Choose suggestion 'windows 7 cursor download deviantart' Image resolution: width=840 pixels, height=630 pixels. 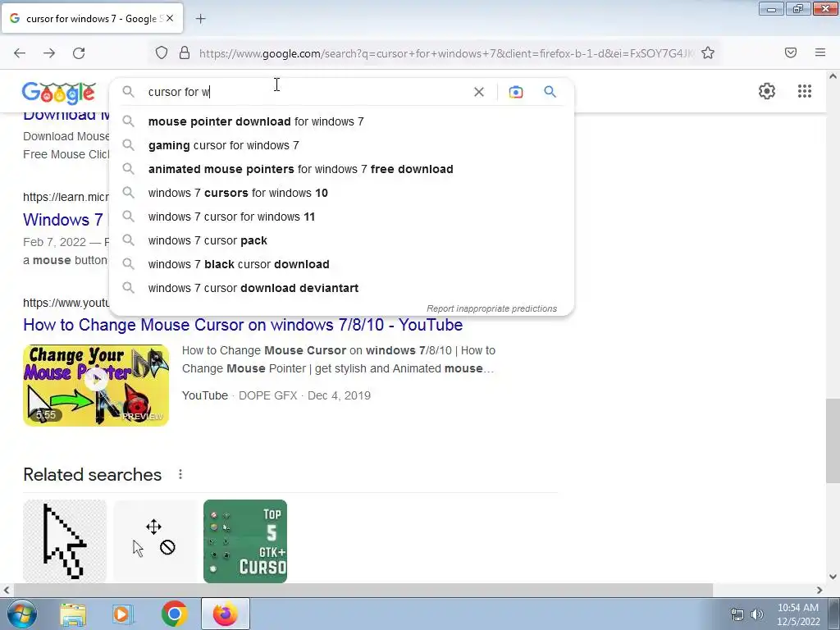[x=341, y=288]
